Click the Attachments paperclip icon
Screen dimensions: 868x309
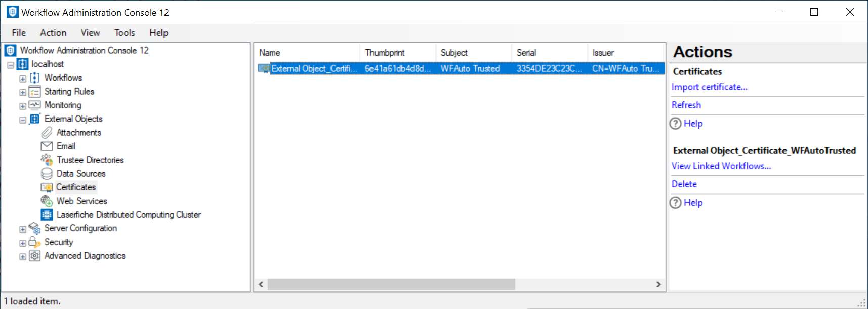[x=47, y=133]
